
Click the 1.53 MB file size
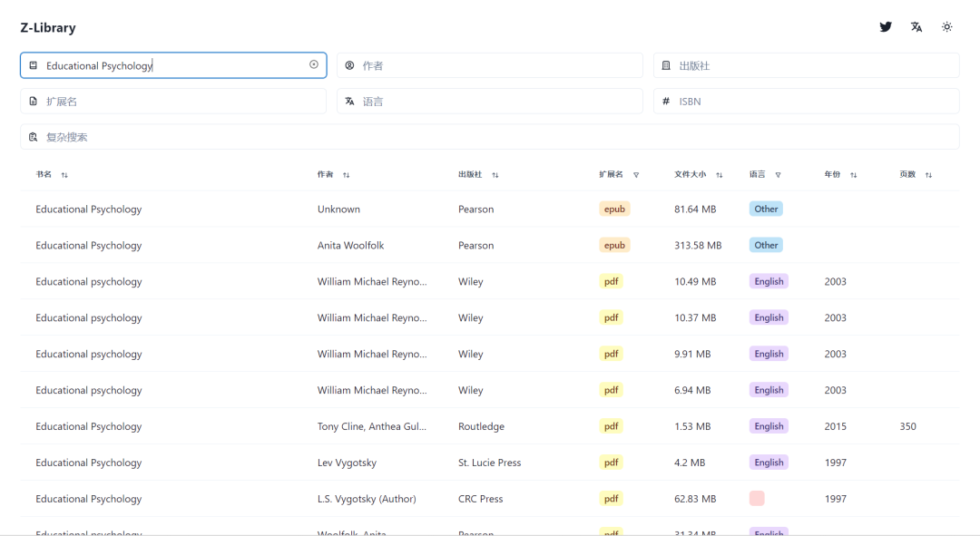(691, 426)
